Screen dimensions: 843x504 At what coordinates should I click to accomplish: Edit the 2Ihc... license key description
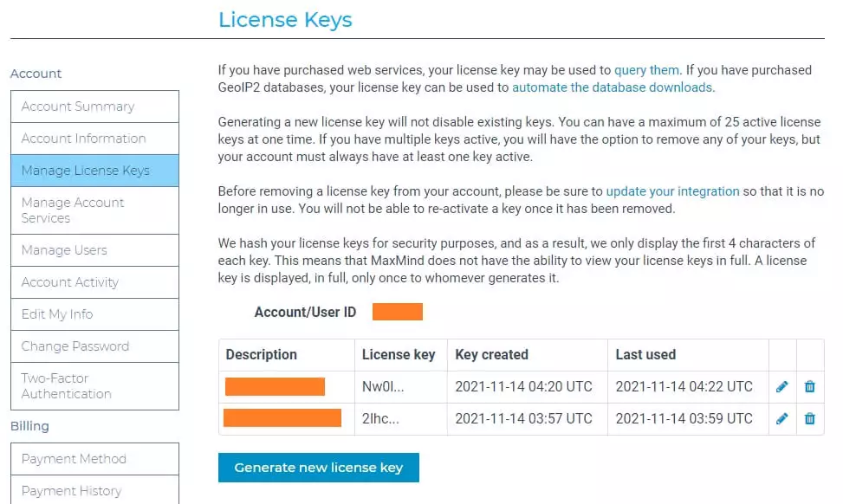781,418
